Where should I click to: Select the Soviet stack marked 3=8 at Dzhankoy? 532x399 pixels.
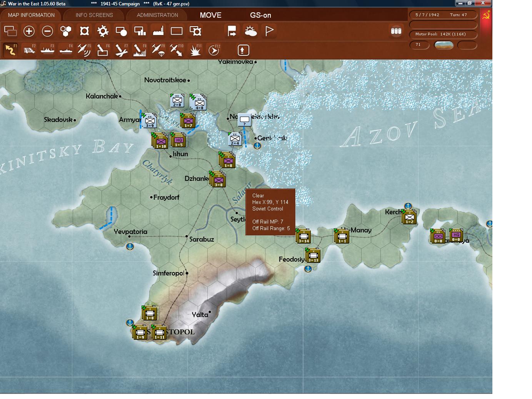[218, 180]
